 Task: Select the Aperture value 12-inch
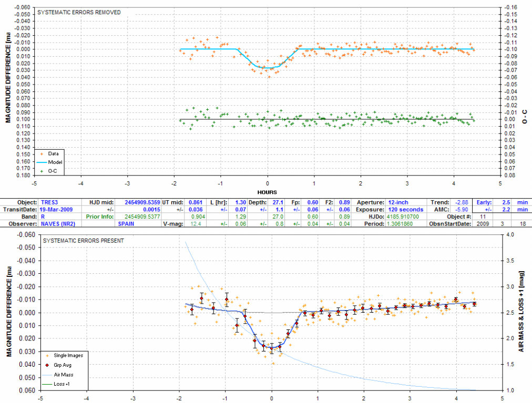point(398,202)
